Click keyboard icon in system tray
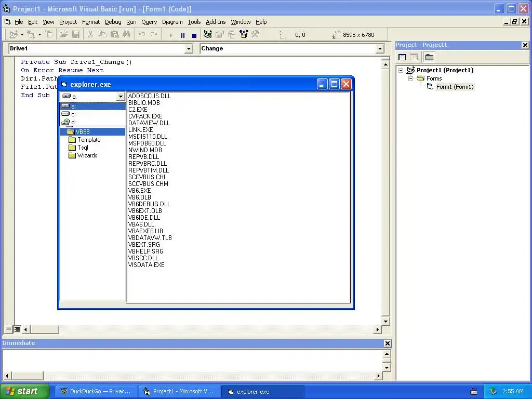 pos(474,392)
